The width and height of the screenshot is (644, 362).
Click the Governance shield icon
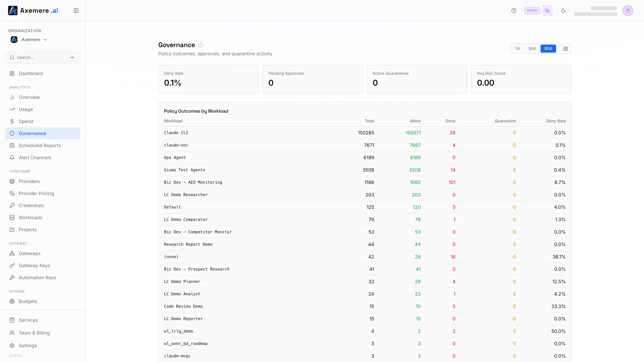tap(12, 133)
